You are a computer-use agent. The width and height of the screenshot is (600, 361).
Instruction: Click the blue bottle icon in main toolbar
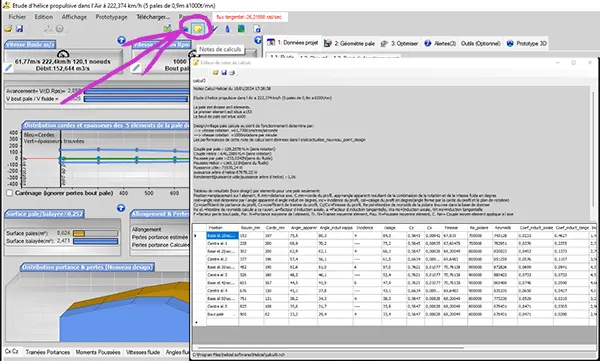[228, 29]
